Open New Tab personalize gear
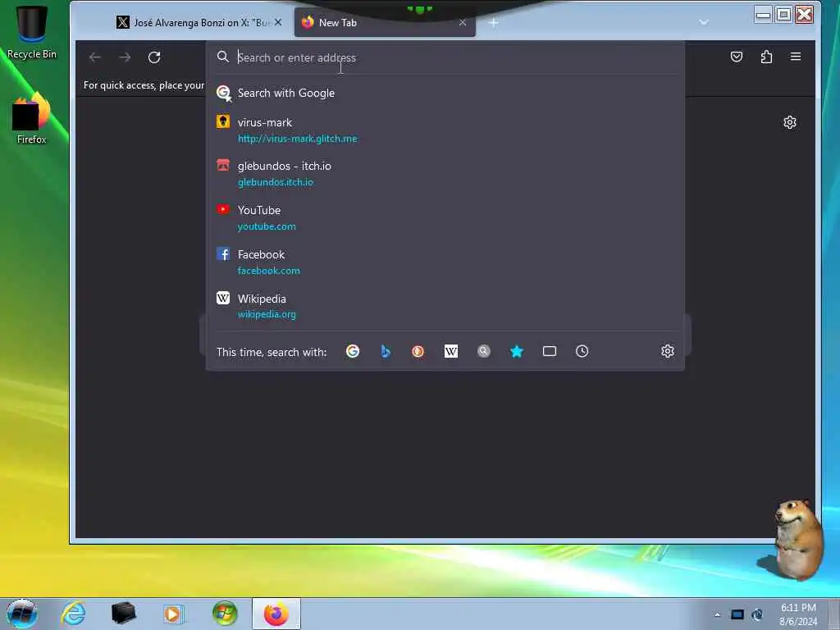840x630 pixels. 790,123
